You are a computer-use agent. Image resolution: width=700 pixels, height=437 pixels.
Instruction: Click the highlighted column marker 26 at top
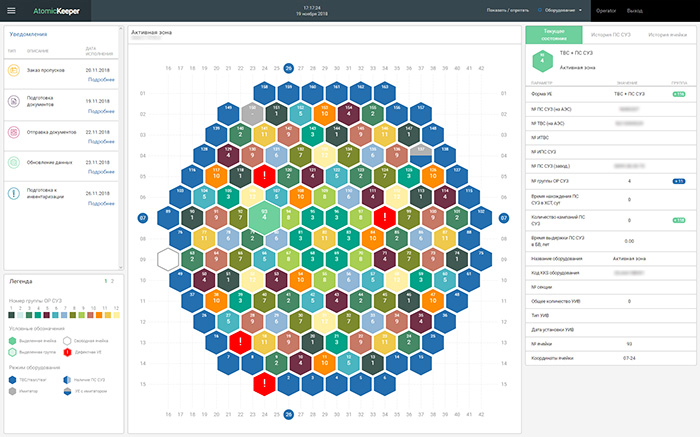pyautogui.click(x=288, y=68)
